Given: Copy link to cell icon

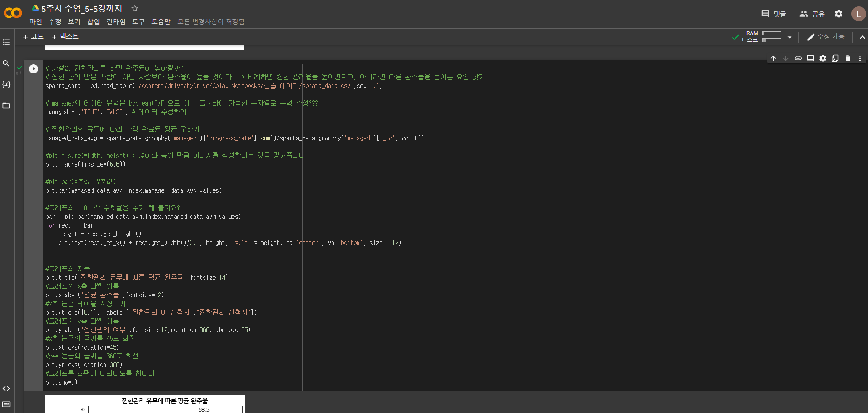Looking at the screenshot, I should [798, 58].
